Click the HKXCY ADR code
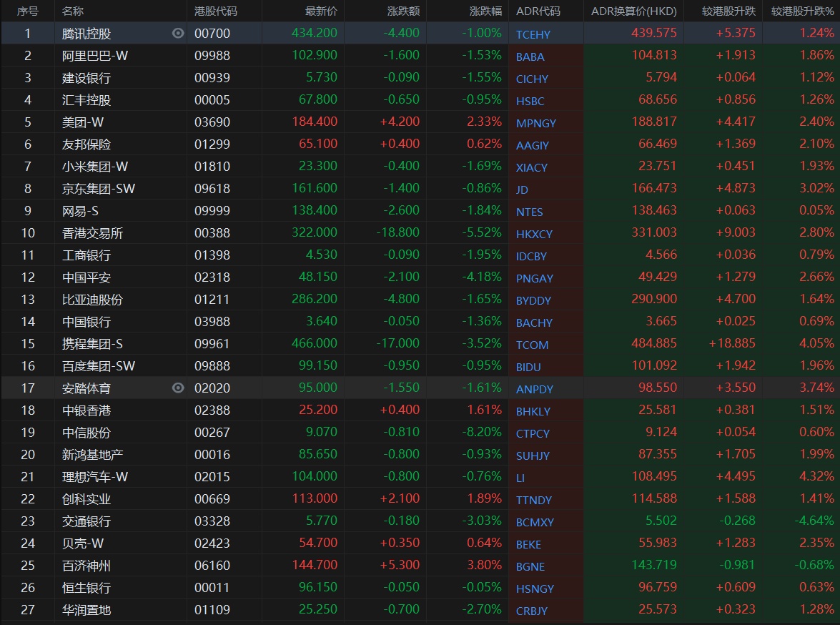 pos(534,234)
